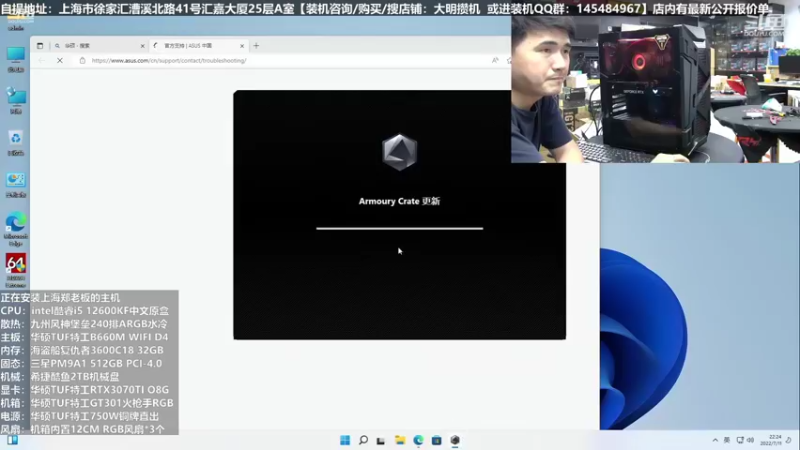Image resolution: width=800 pixels, height=450 pixels.
Task: Switch to the search results tab
Action: [97, 45]
